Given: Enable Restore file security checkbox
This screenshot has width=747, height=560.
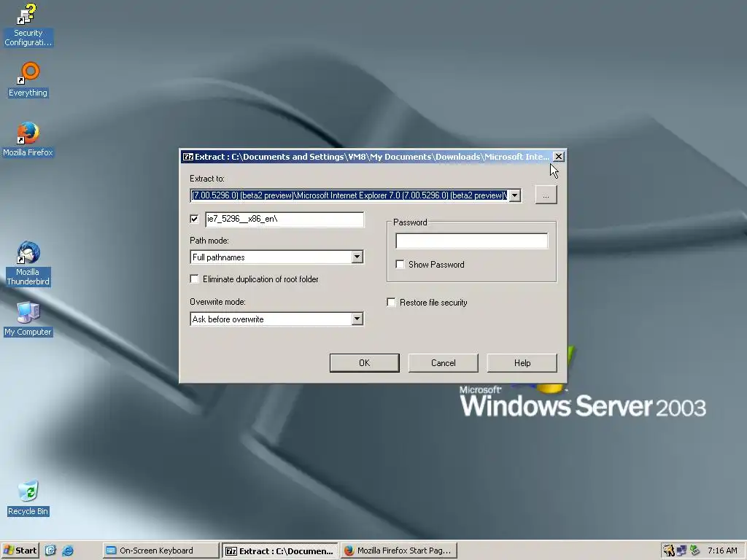Looking at the screenshot, I should point(391,303).
